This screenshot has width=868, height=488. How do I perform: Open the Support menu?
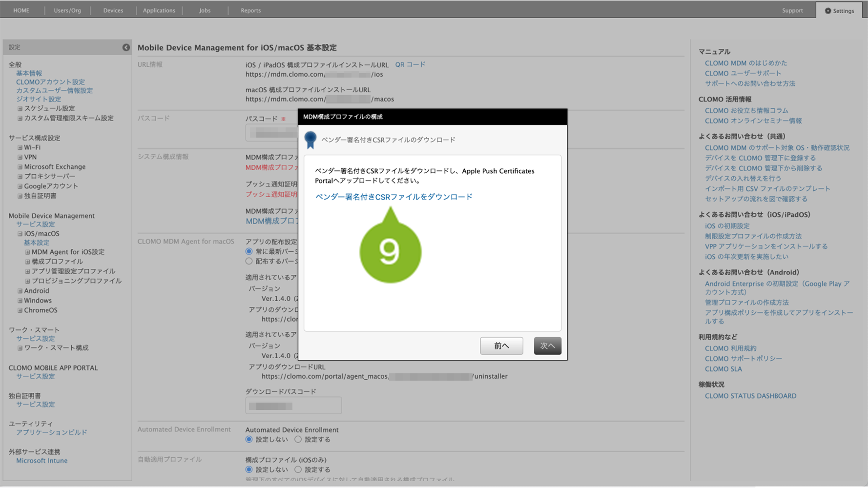[x=792, y=10]
